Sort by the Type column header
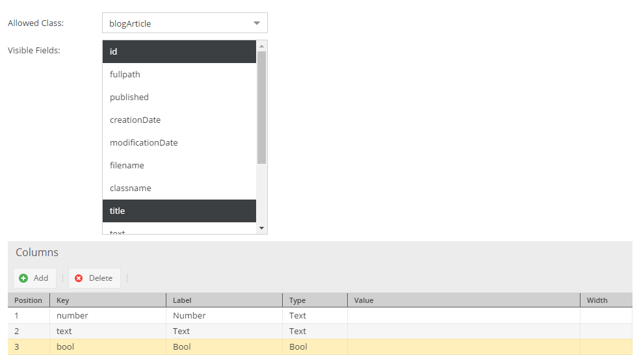The image size is (639, 364). pos(315,300)
